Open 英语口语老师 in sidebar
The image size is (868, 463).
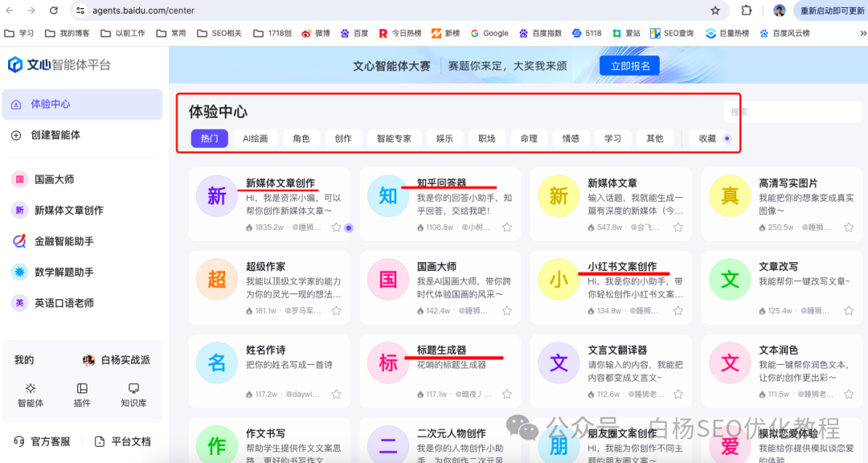[82, 303]
